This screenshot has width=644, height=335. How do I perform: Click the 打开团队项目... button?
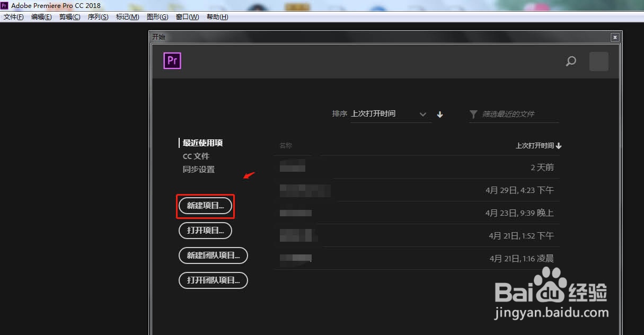(214, 280)
